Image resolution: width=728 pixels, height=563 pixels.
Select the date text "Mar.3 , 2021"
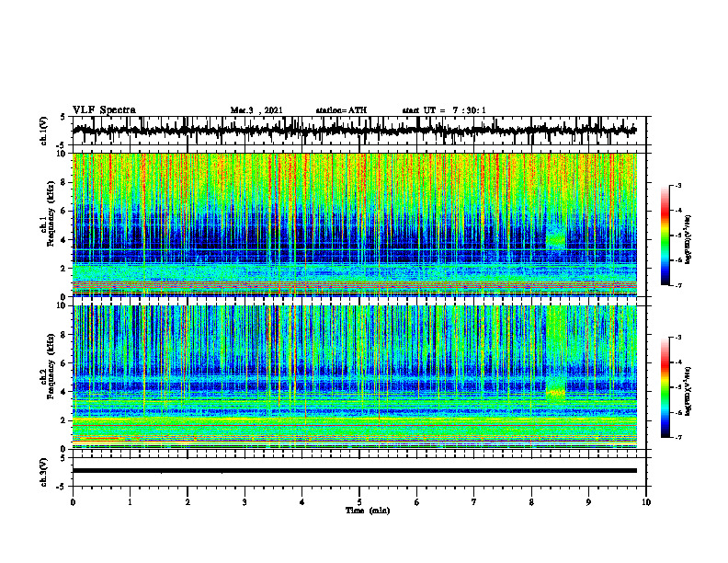256,110
